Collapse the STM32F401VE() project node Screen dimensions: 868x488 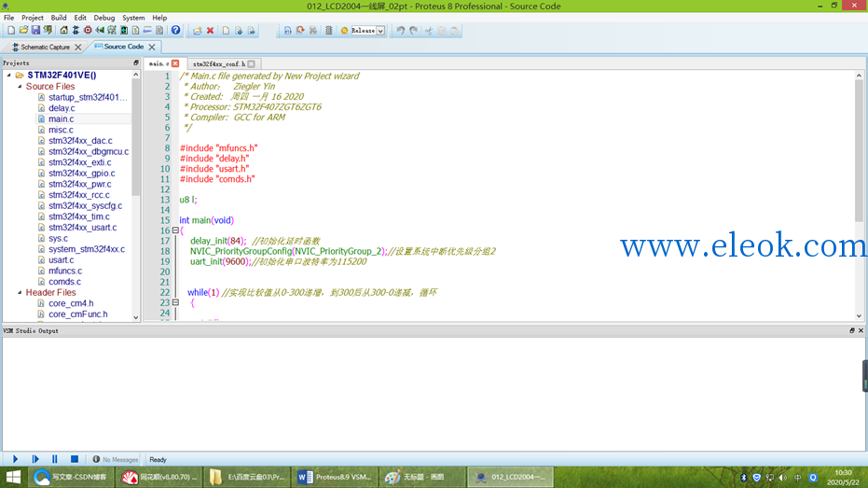(x=9, y=75)
